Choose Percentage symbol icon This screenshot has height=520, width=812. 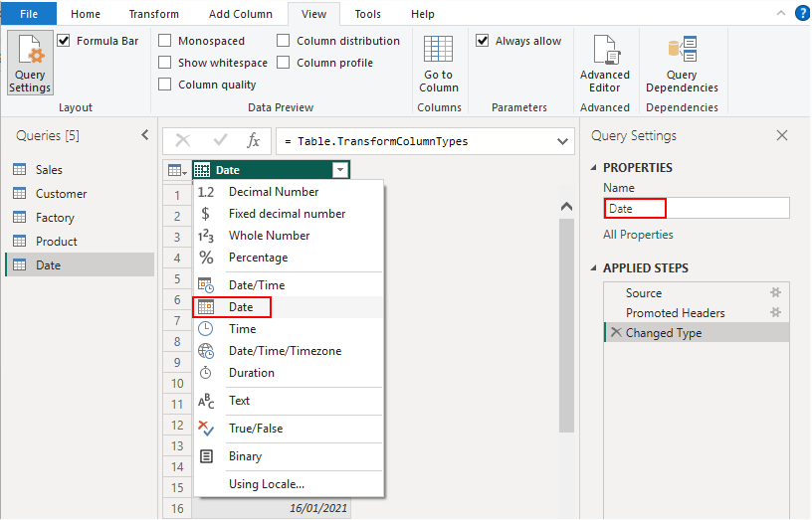point(206,258)
